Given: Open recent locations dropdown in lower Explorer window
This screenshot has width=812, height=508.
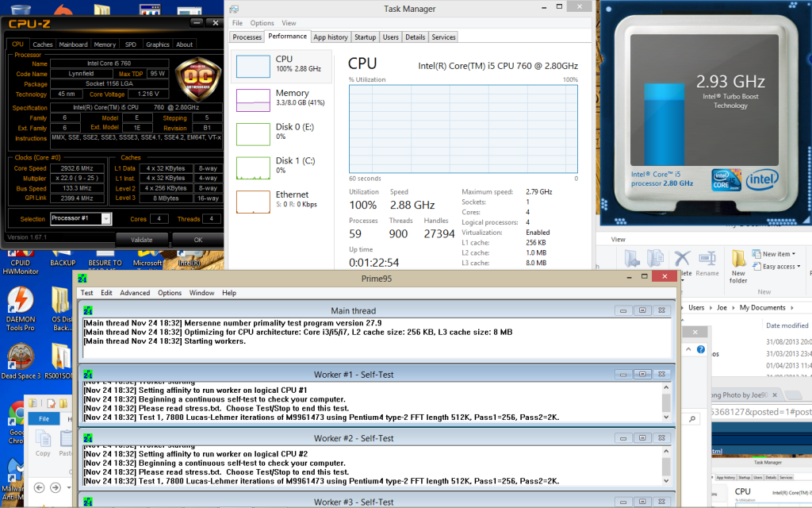Looking at the screenshot, I should tap(69, 487).
